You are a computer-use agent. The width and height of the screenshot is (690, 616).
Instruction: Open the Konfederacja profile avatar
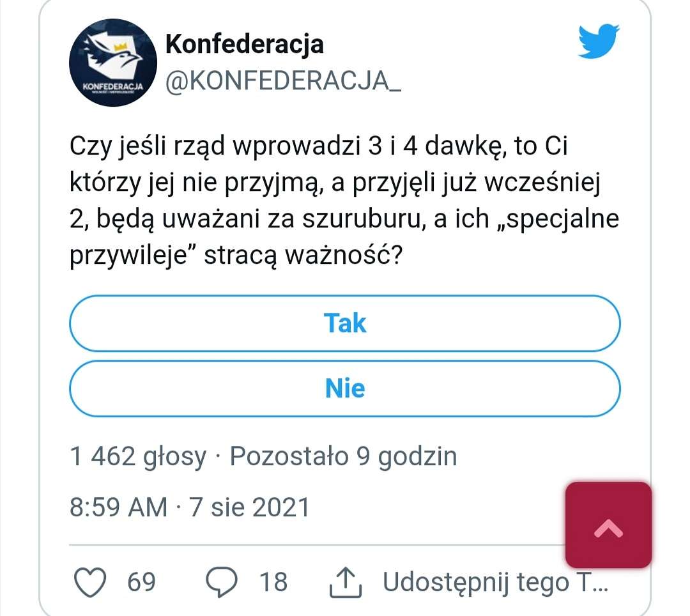(113, 63)
